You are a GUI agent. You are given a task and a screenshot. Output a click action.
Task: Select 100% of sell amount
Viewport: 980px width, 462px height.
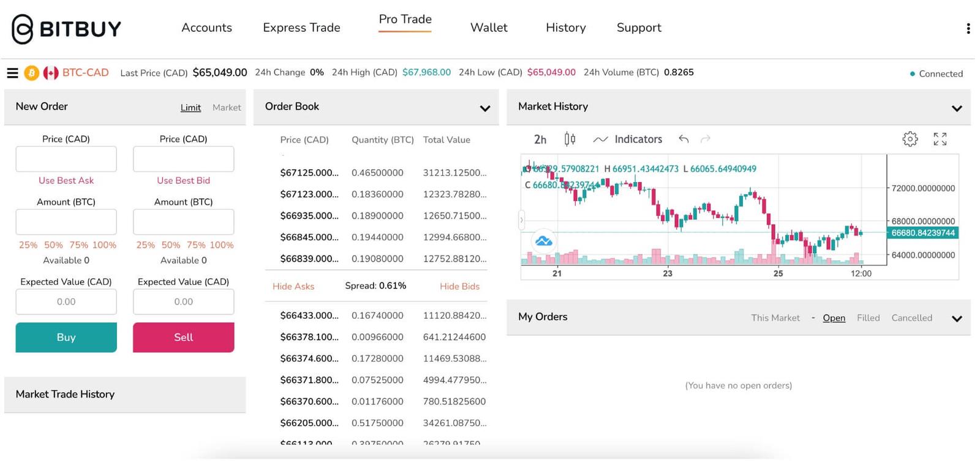(222, 244)
